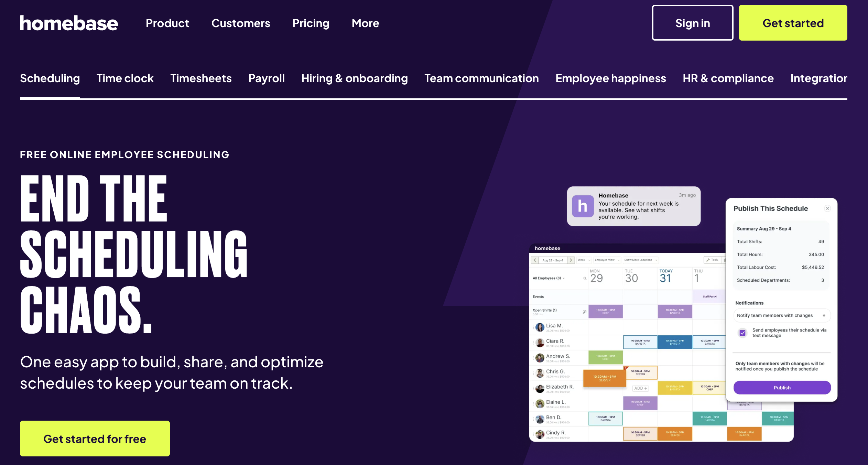Click the Time clock tab
Viewport: 868px width, 465px height.
click(125, 78)
